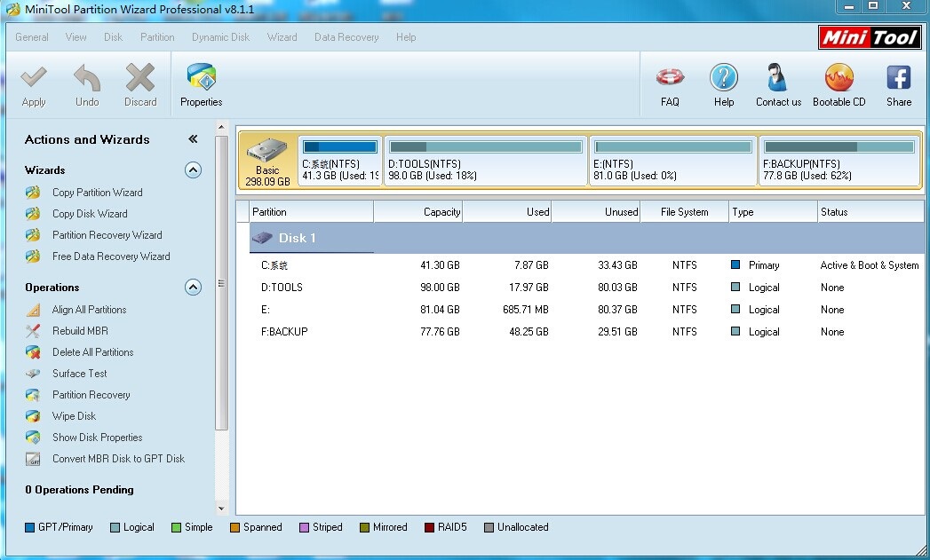Open the Bootable CD icon
The height and width of the screenshot is (560, 930).
(839, 77)
